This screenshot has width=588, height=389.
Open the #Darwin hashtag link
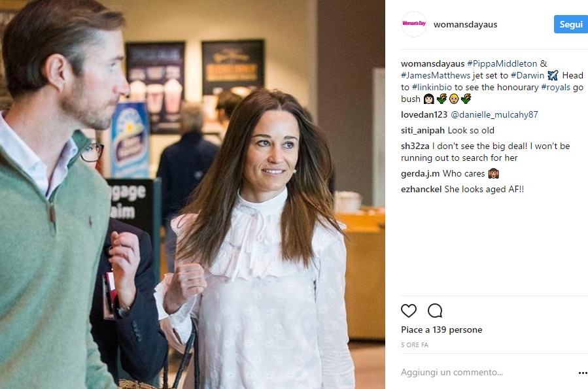(527, 75)
